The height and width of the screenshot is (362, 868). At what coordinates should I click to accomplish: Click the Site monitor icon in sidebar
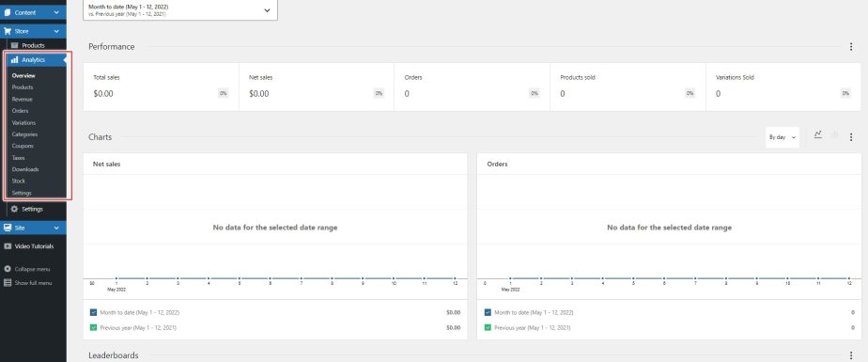8,228
